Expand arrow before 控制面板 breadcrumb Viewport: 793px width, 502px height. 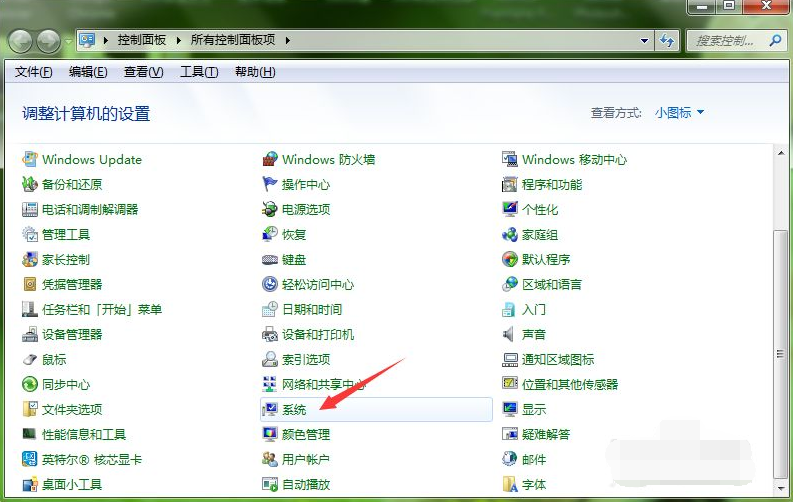(106, 40)
